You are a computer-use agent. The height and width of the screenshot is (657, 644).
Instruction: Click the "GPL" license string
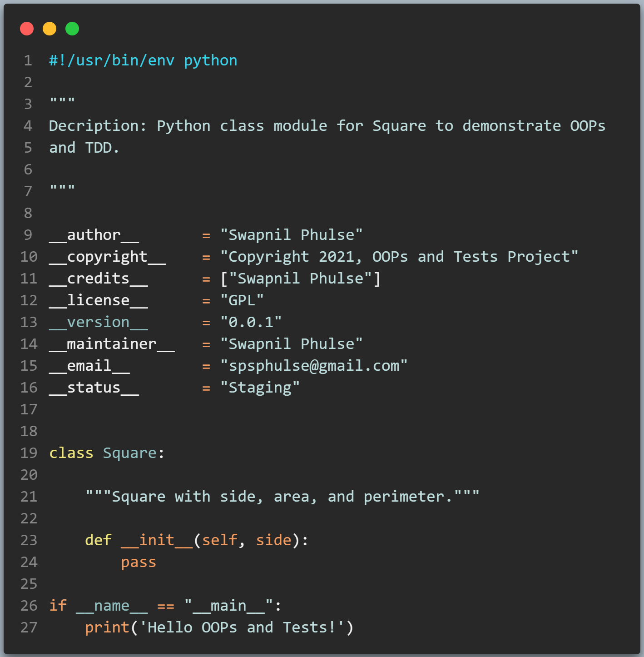coord(242,300)
